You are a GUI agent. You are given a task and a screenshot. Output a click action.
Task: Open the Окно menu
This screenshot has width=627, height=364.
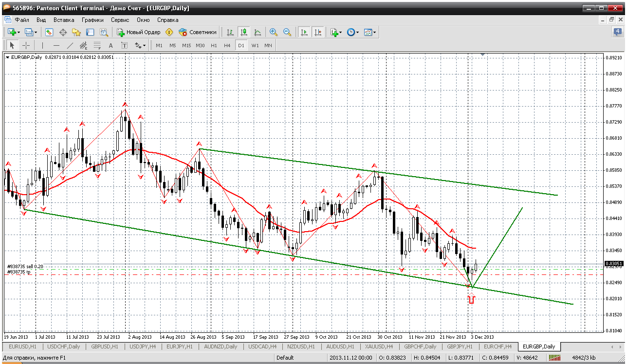coord(143,20)
